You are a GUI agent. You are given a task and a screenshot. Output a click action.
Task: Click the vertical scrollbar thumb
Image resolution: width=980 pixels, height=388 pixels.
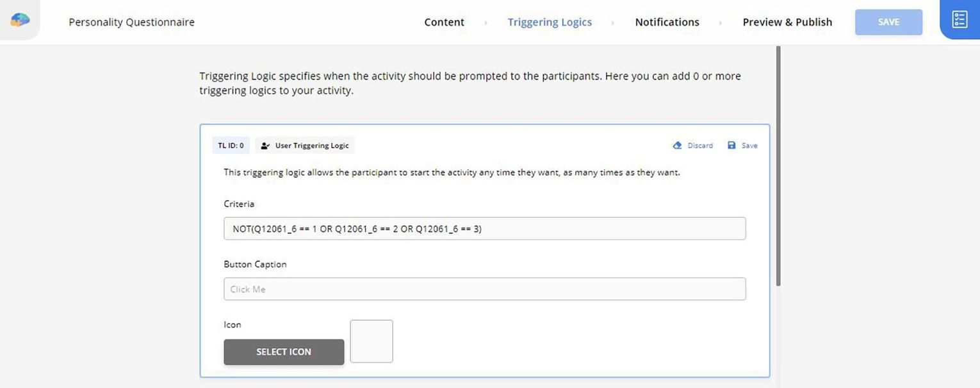point(778,165)
